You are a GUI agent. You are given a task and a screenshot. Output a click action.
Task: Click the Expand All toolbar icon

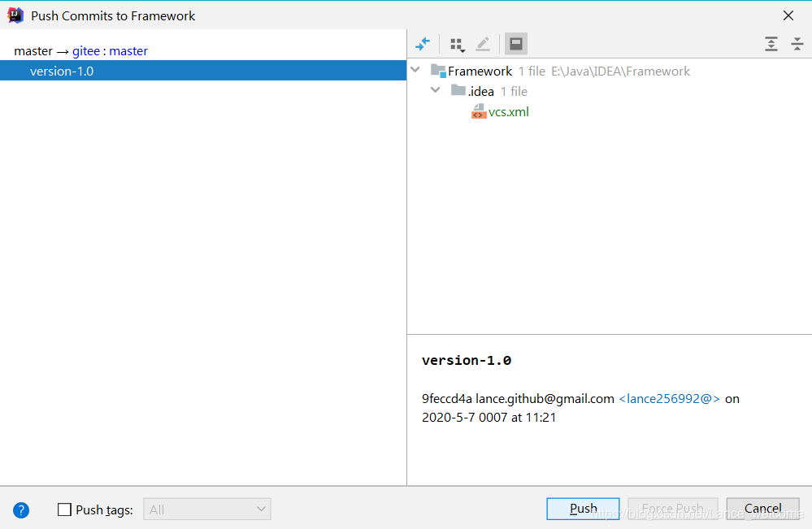click(771, 44)
